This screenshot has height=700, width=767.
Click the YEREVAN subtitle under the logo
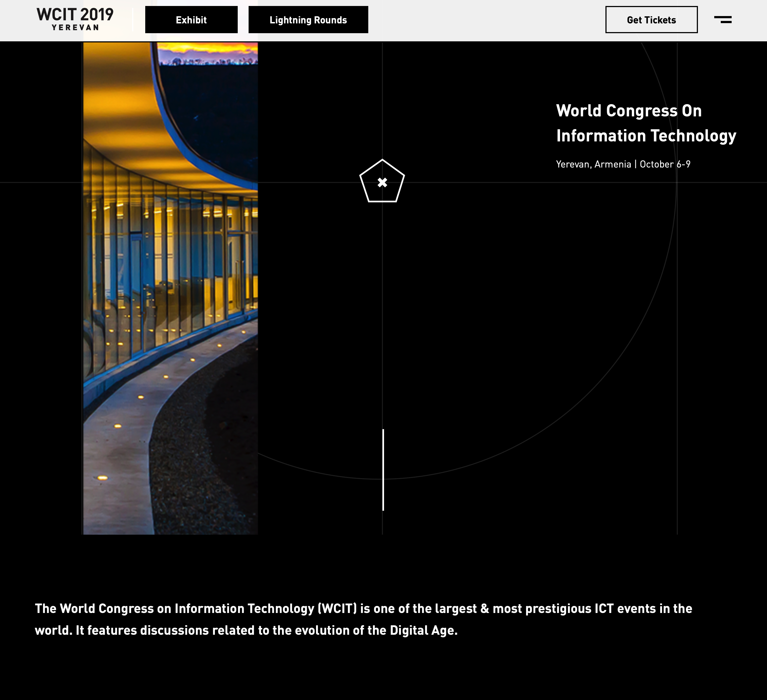[x=75, y=28]
